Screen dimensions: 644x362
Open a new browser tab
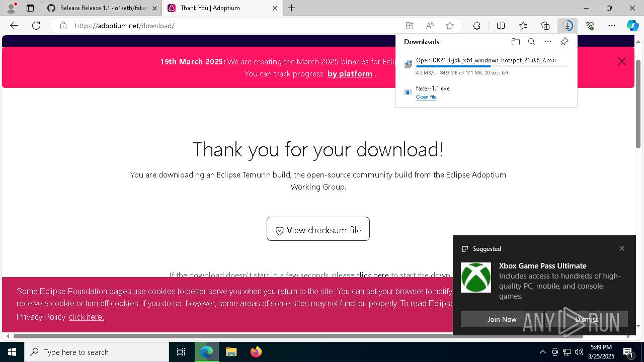click(x=292, y=8)
